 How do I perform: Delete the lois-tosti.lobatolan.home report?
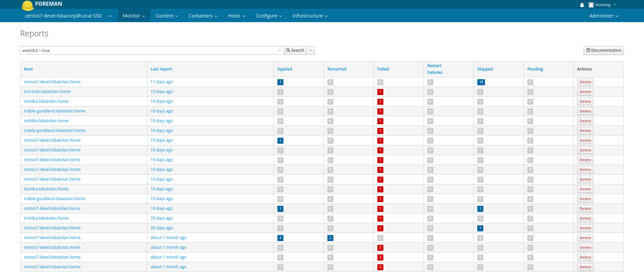[x=585, y=92]
